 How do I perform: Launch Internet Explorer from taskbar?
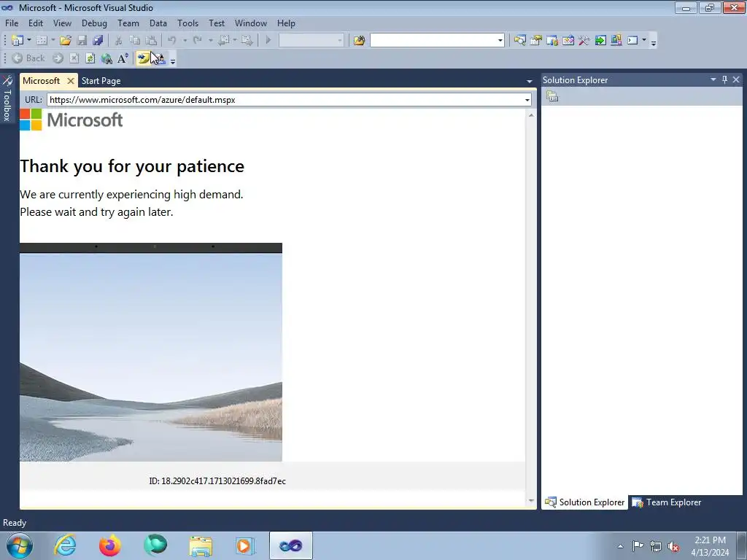[65, 545]
